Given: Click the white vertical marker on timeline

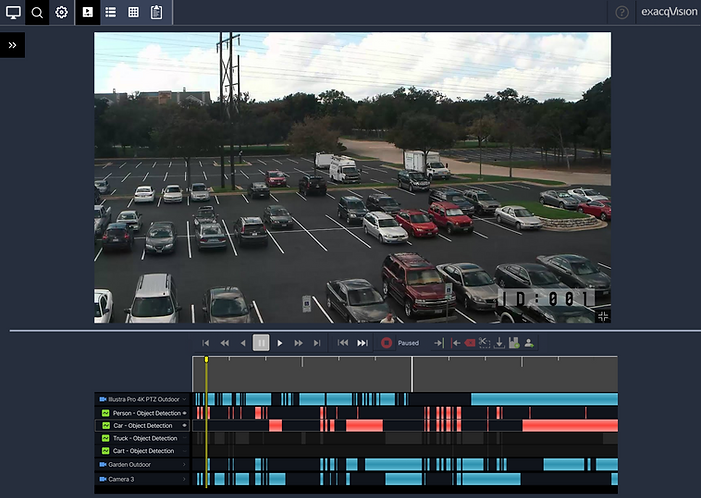Looking at the screenshot, I should tap(412, 374).
